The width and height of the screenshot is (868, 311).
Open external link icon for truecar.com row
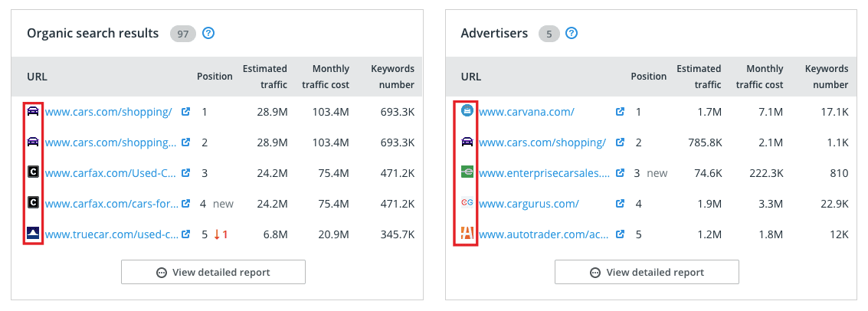[186, 234]
